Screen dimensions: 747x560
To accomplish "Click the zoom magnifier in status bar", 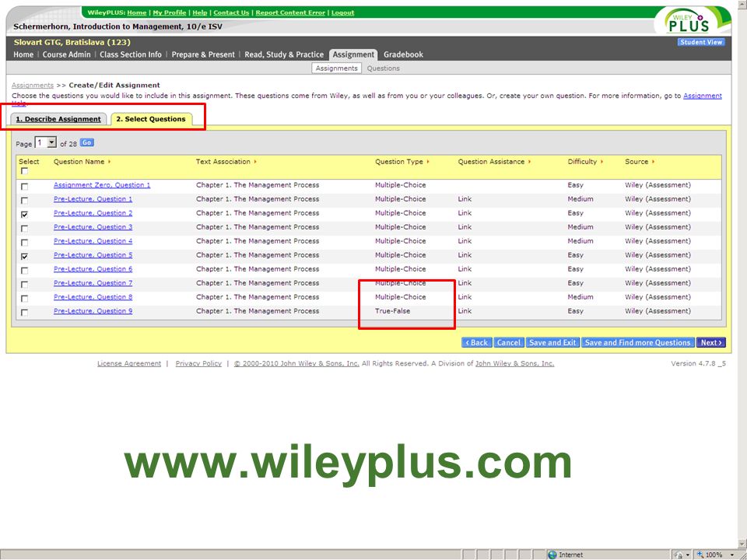I will 700,555.
